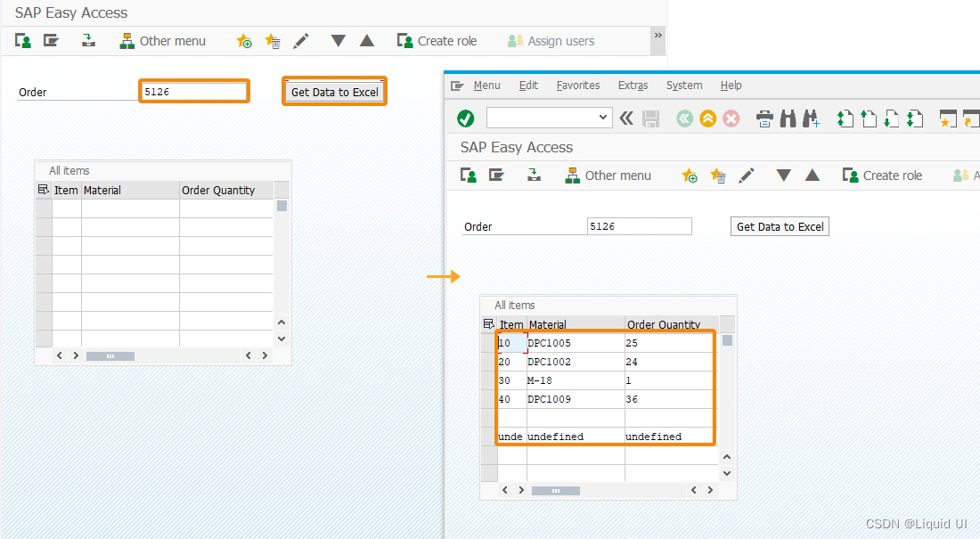Screen dimensions: 980x539
Task: Click the Print icon
Action: (x=764, y=118)
